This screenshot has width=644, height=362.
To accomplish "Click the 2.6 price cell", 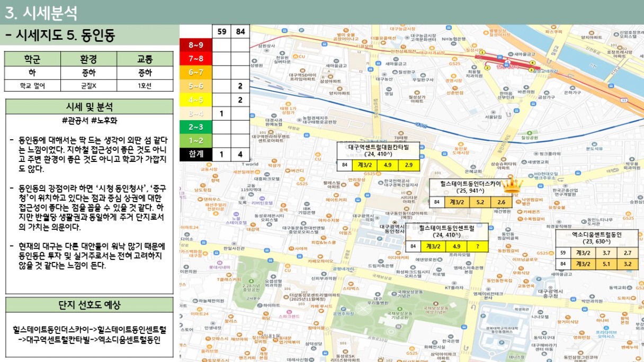I will 501,202.
